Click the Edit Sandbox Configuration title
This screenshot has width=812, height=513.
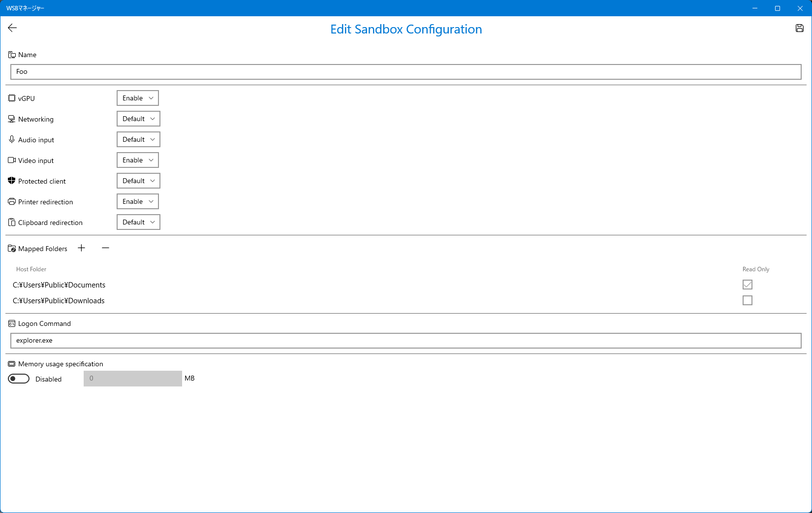406,29
